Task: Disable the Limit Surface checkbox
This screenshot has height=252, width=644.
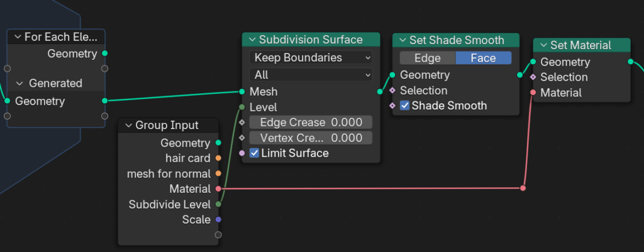Action: point(254,153)
